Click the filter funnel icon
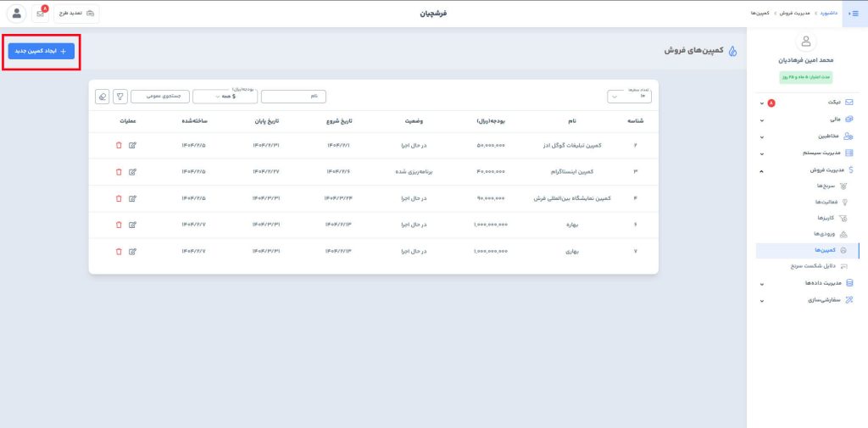This screenshot has height=428, width=868. 120,97
